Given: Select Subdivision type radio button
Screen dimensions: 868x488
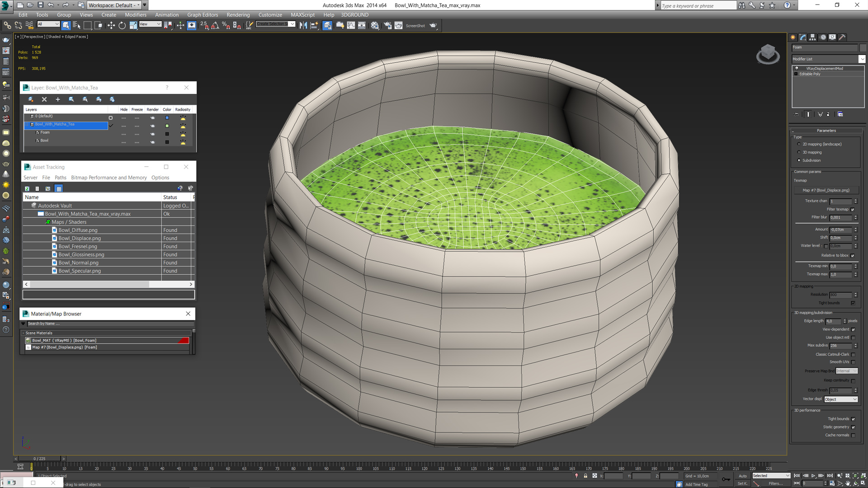Looking at the screenshot, I should 799,160.
